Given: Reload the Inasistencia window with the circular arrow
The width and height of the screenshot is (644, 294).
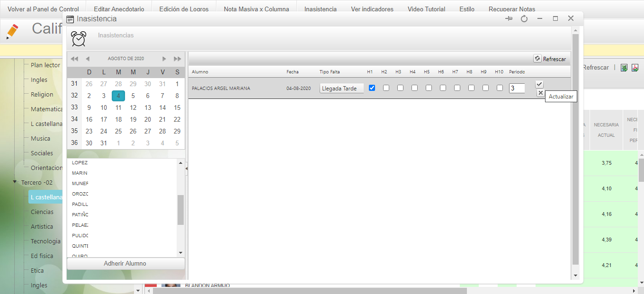Looking at the screenshot, I should pyautogui.click(x=524, y=18).
